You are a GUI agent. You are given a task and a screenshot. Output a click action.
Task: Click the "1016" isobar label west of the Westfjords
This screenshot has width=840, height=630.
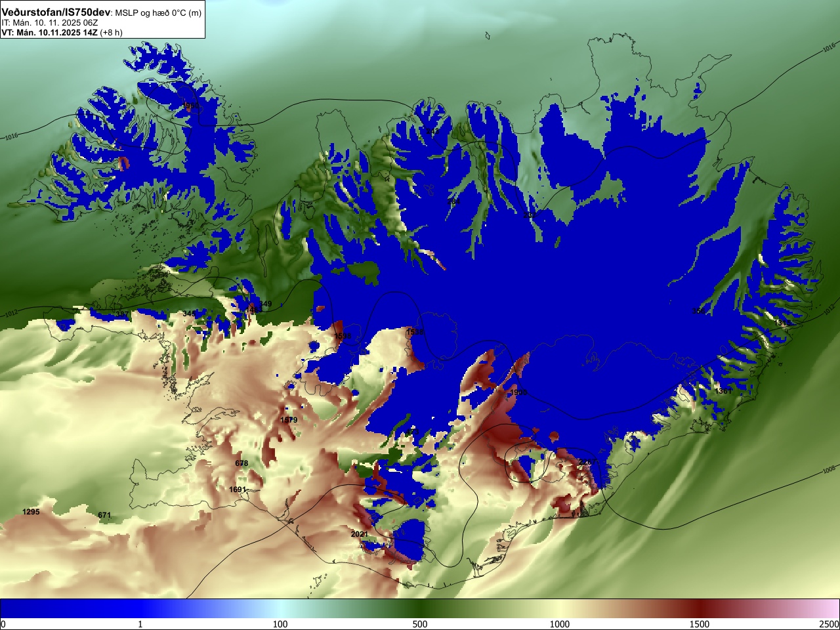[x=11, y=136]
